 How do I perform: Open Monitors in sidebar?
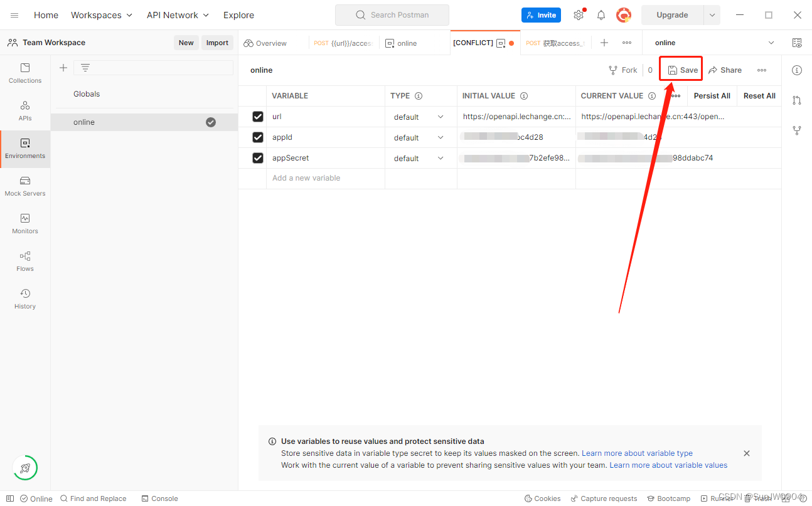(x=25, y=224)
